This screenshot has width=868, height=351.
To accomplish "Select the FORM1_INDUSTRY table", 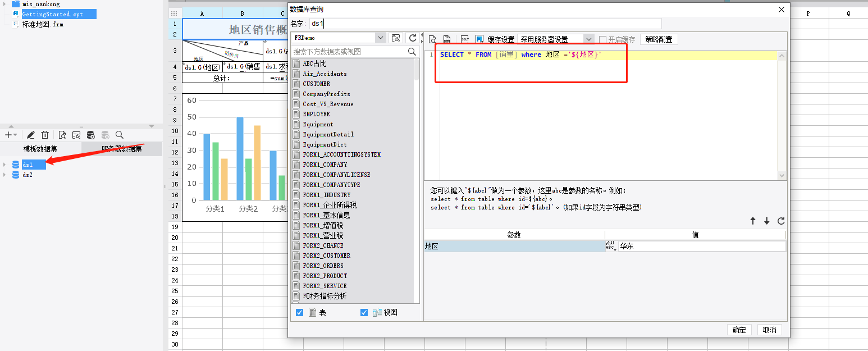I will click(326, 195).
